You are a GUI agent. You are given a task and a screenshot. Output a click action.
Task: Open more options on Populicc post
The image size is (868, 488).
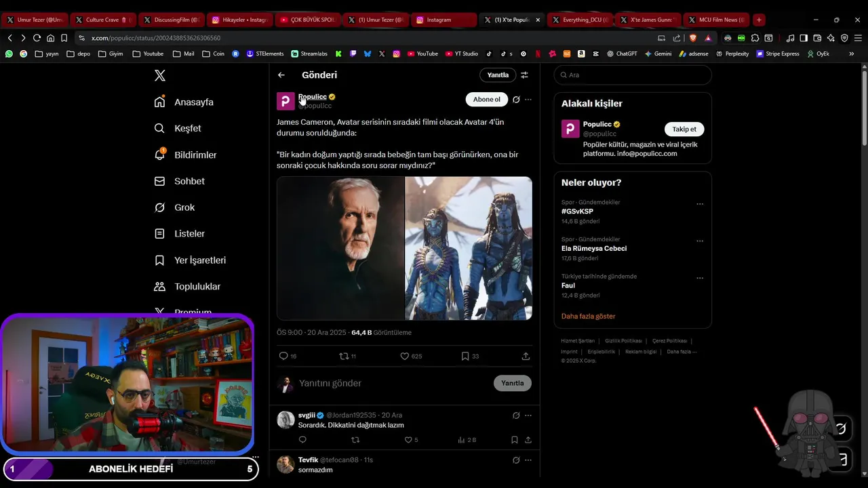528,100
